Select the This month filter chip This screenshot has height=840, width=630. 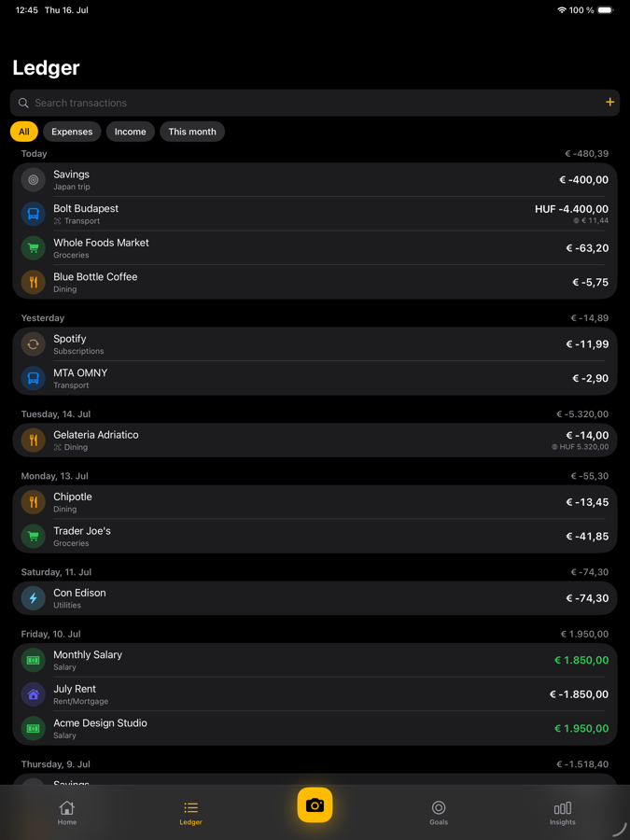pos(192,132)
